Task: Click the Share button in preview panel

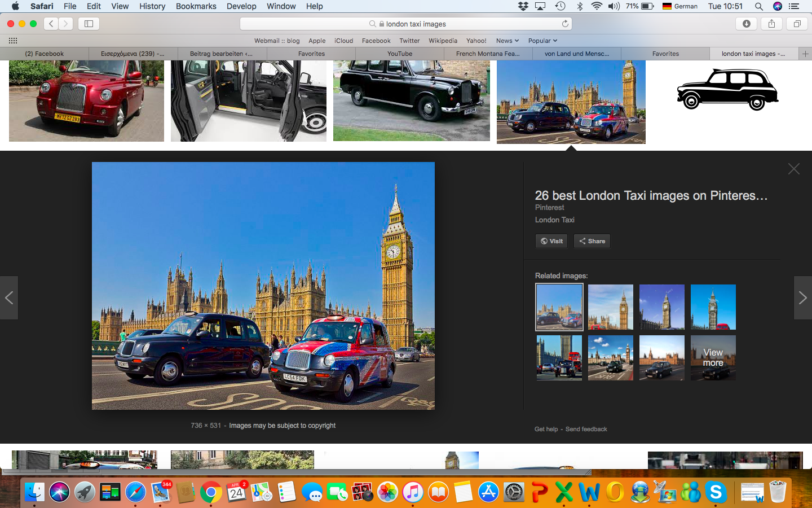Action: pos(592,241)
